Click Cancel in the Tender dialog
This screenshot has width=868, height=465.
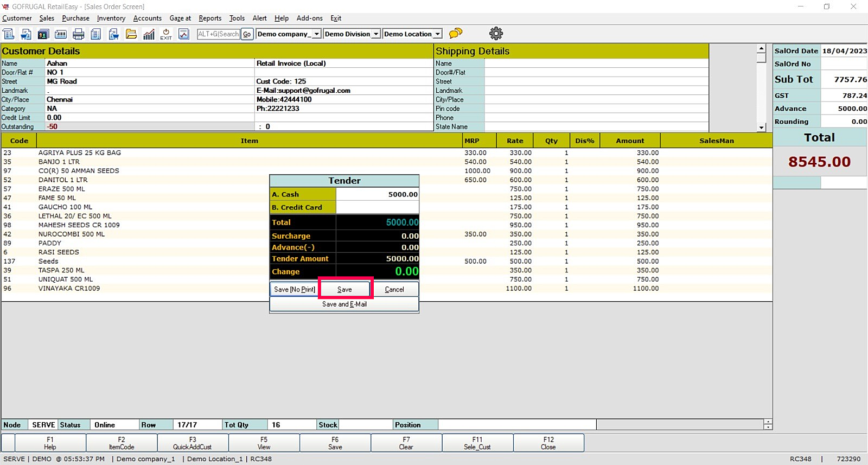point(394,289)
